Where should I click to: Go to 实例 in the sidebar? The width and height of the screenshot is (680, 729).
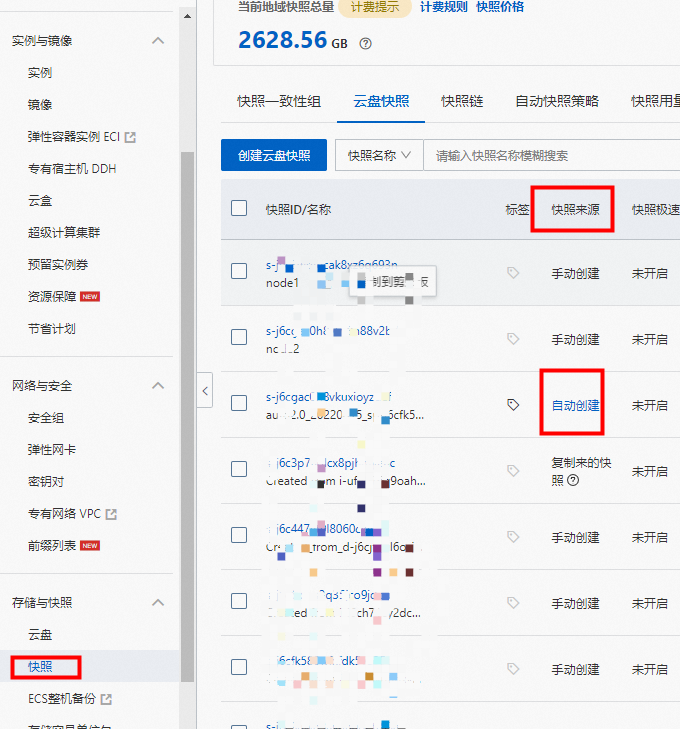point(40,73)
